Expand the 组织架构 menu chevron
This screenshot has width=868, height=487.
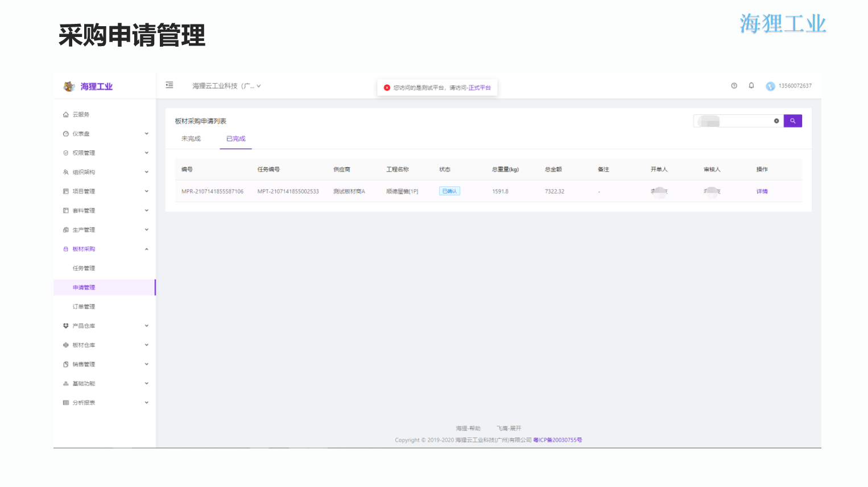(x=147, y=172)
